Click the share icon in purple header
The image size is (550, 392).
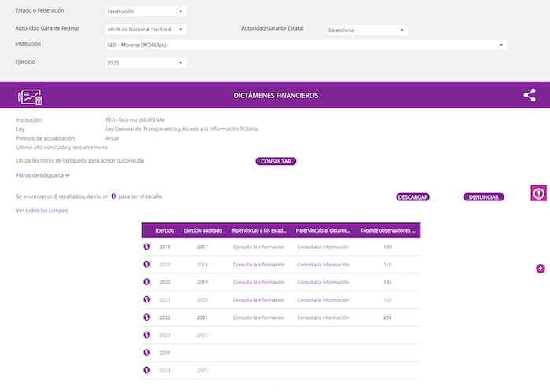coord(530,95)
